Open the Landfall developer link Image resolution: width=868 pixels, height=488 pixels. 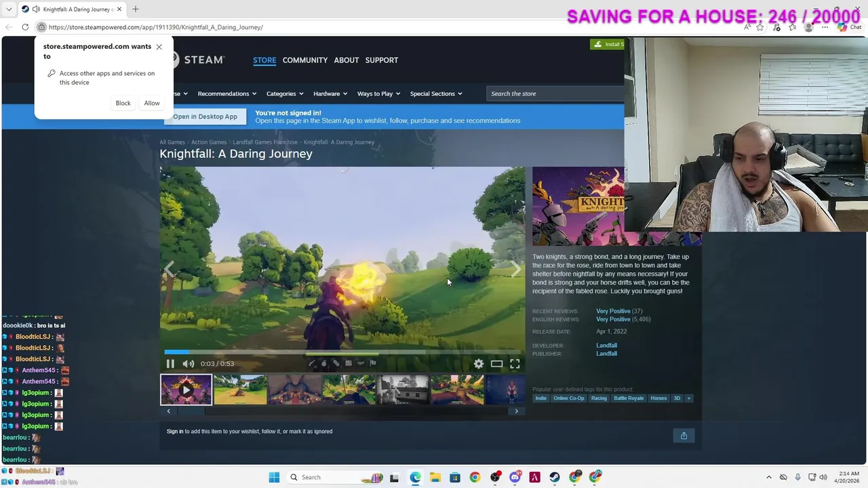click(x=606, y=346)
